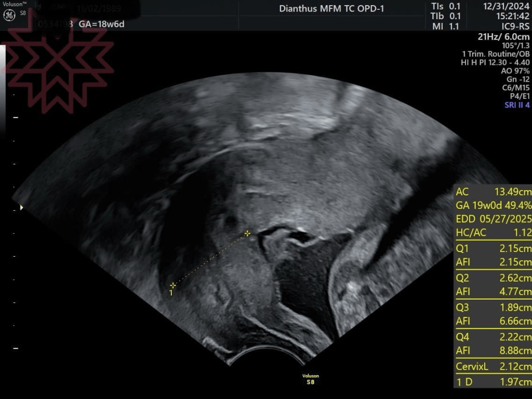Viewport: 532px width, 399px height.
Task: Click the GA=18w6d header text
Action: click(102, 24)
